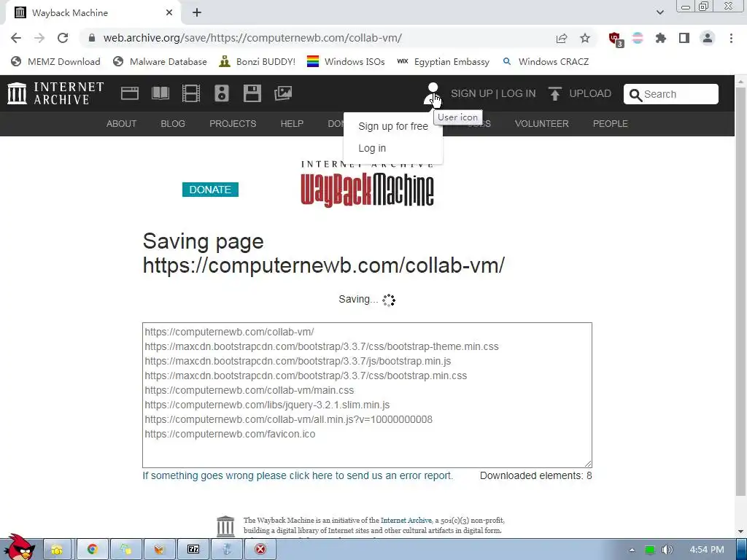Click the pink-blue striped extension icon
This screenshot has width=747, height=560.
pyautogui.click(x=638, y=38)
